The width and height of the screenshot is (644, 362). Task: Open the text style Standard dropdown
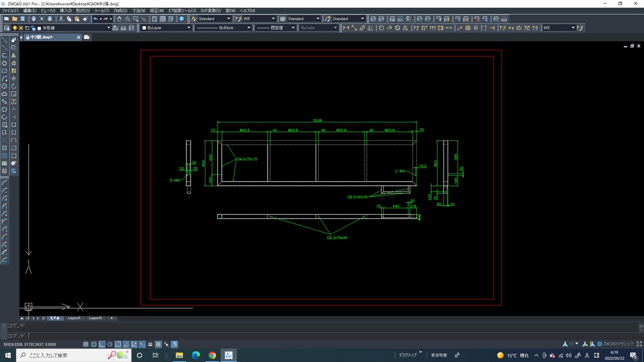(x=214, y=19)
